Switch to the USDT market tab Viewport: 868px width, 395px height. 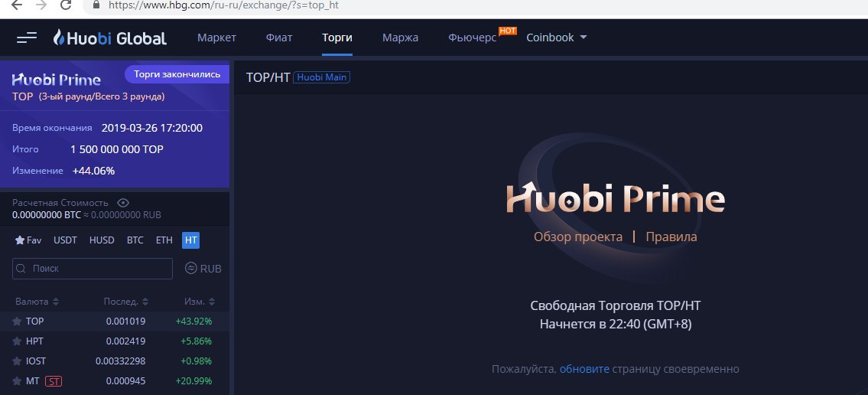point(65,240)
